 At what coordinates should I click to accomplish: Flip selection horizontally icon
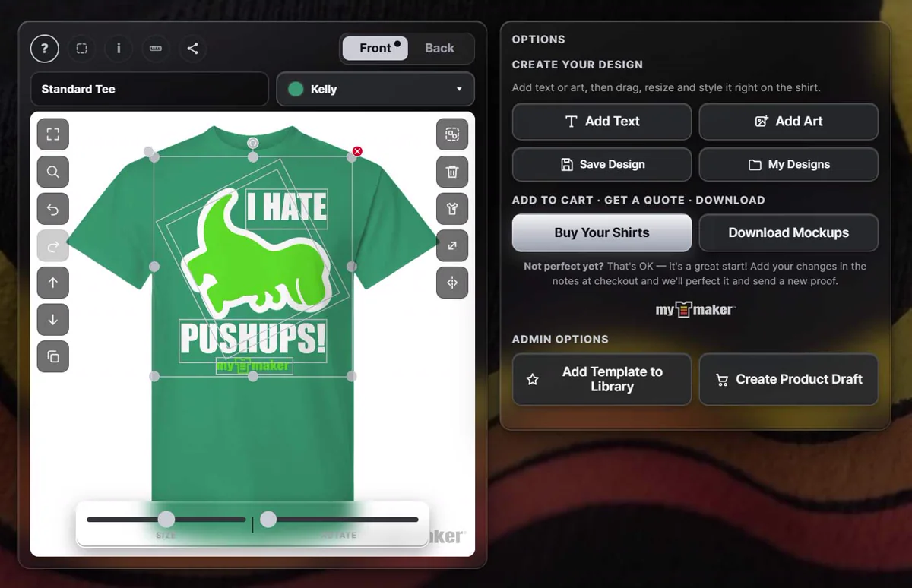pos(452,283)
